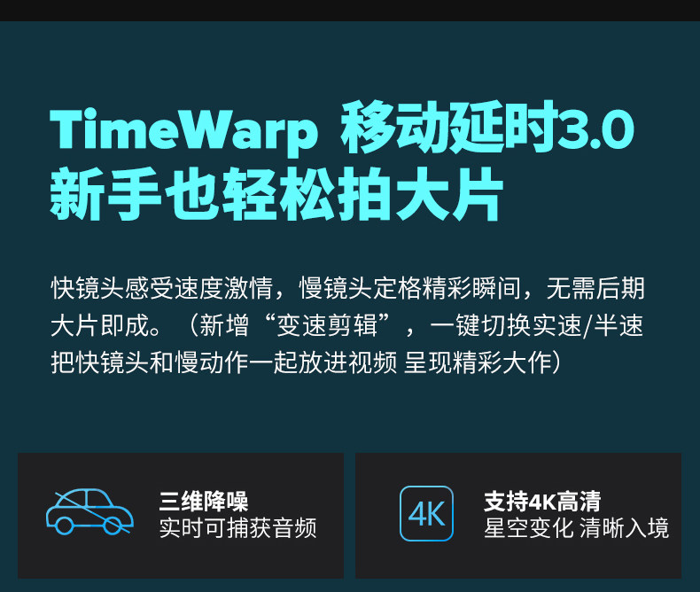Viewport: 700px width, 592px height.
Task: Click the crossed-out car noise reduction icon
Action: 89,511
